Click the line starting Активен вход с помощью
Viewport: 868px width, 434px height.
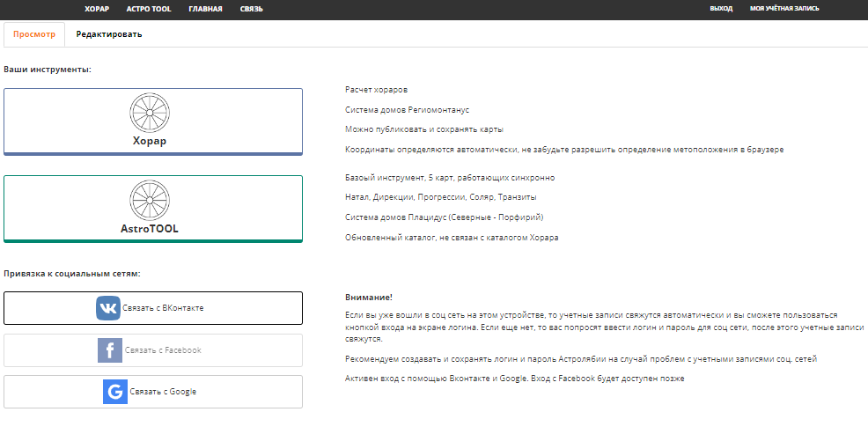tap(514, 379)
